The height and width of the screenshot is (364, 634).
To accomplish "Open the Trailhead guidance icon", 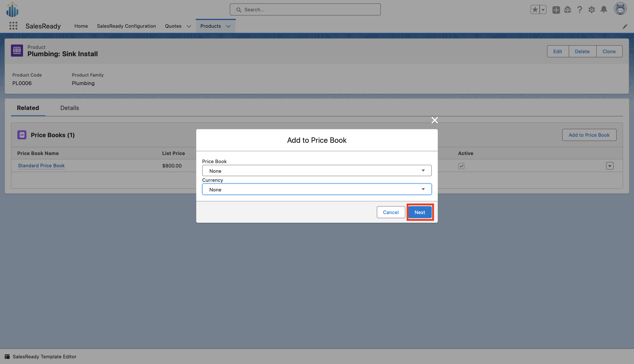I will [x=567, y=10].
